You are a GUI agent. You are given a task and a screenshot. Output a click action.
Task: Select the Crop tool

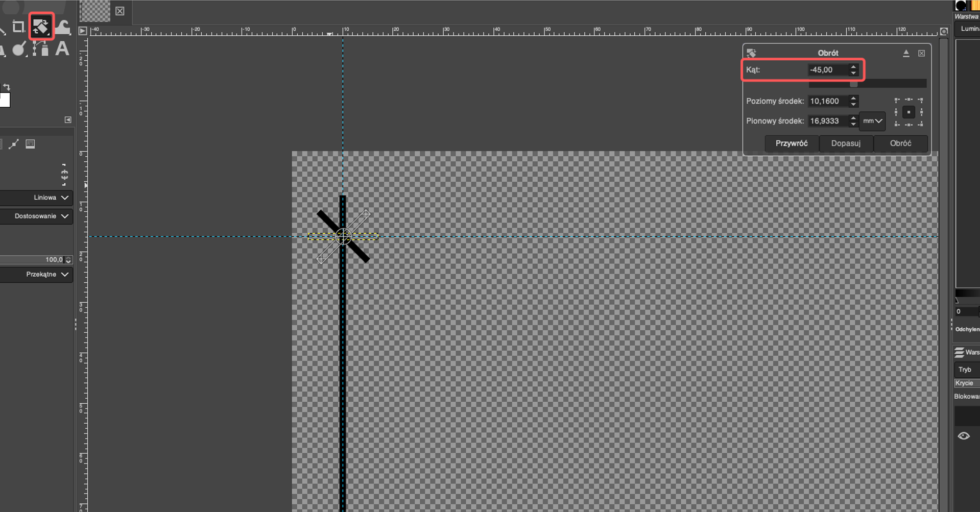point(18,27)
